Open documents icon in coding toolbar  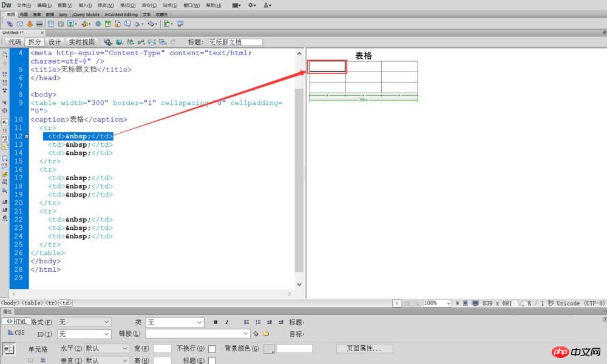5,55
